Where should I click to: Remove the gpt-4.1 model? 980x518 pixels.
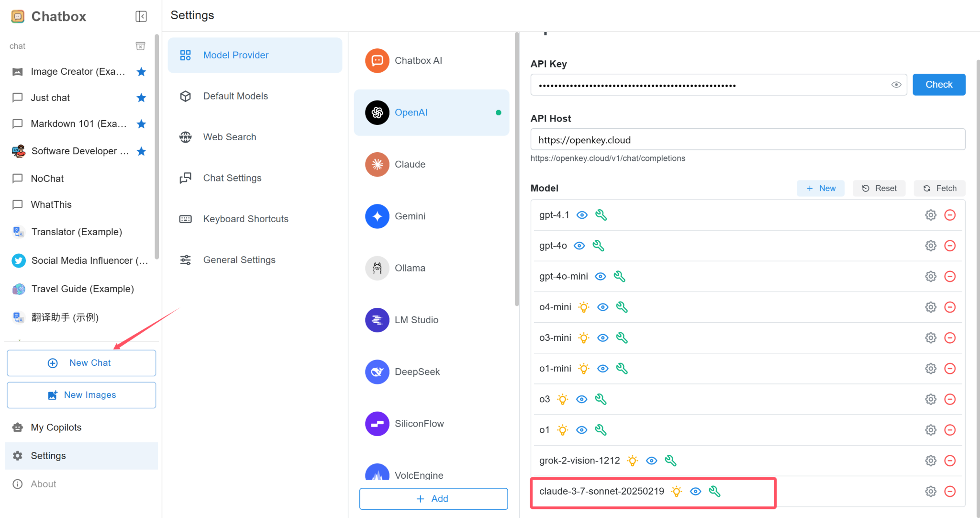click(950, 215)
